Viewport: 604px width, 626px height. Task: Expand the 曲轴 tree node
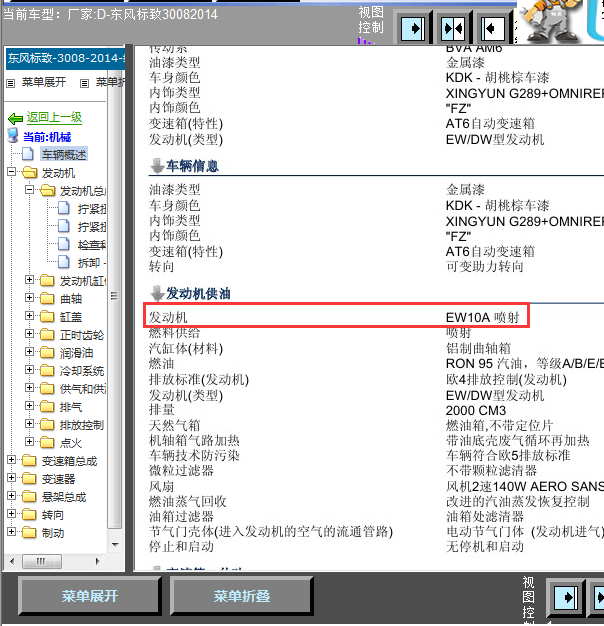[x=29, y=297]
